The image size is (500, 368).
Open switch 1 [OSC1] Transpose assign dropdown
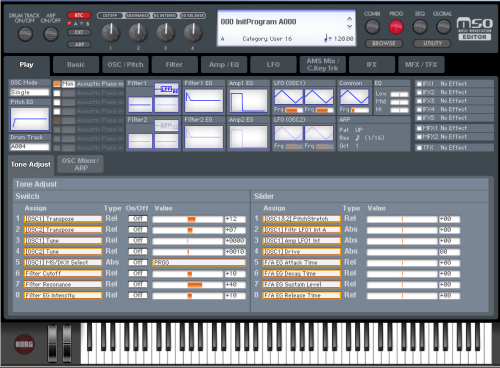click(x=63, y=219)
